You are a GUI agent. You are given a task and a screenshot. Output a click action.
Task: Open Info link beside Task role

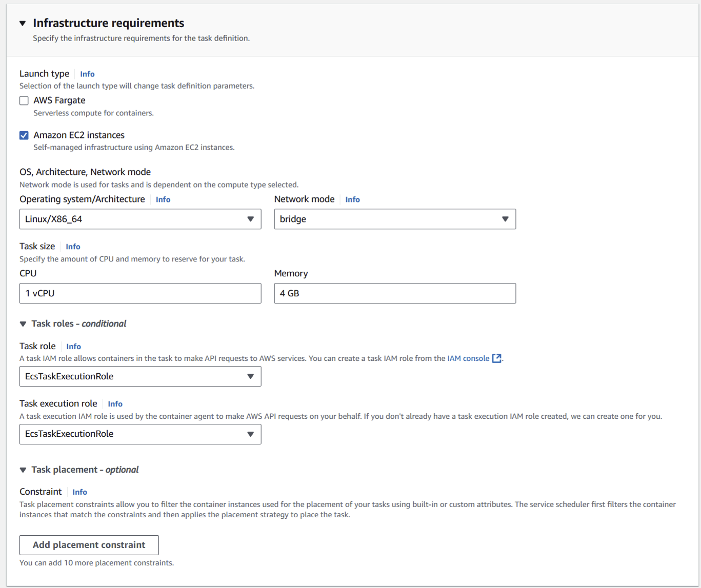tap(73, 347)
